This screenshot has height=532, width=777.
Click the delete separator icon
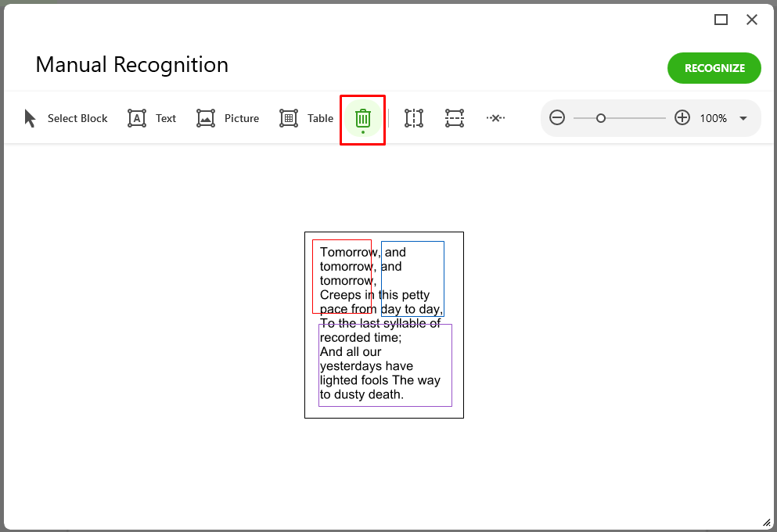coord(495,118)
